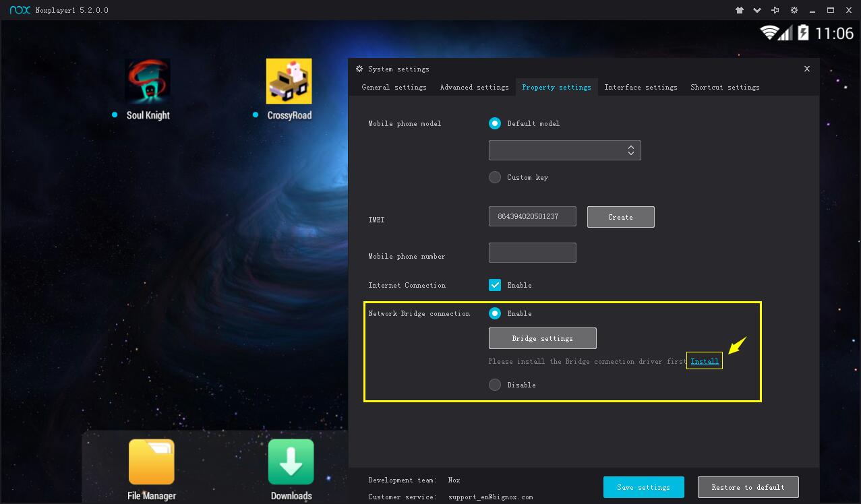Launch the CrossyRoad app
Image resolution: width=861 pixels, height=504 pixels.
click(289, 82)
